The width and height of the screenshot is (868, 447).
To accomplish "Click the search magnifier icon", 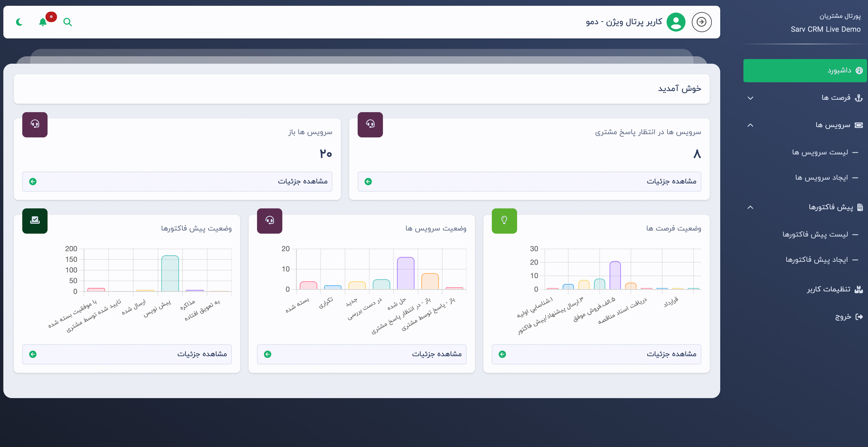I will 67,22.
